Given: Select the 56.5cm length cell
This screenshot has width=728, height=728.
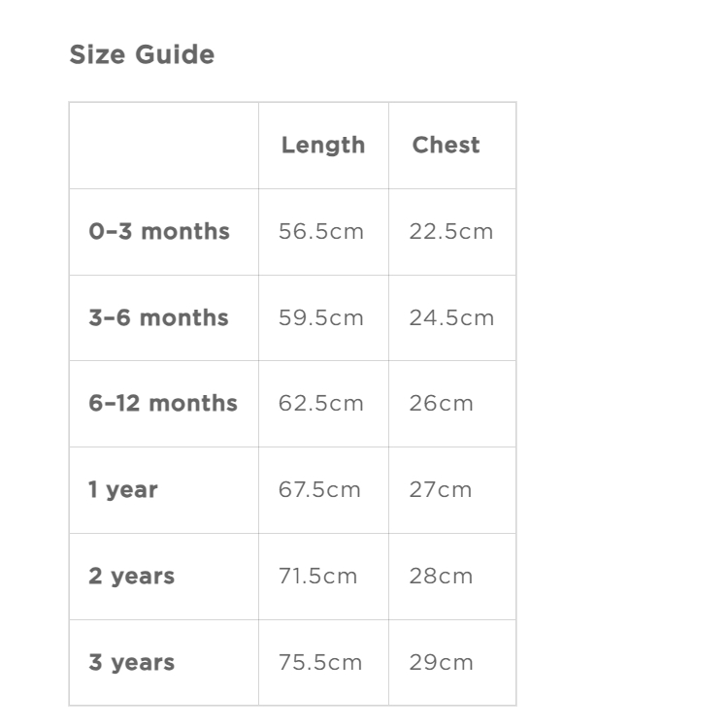Looking at the screenshot, I should point(320,232).
